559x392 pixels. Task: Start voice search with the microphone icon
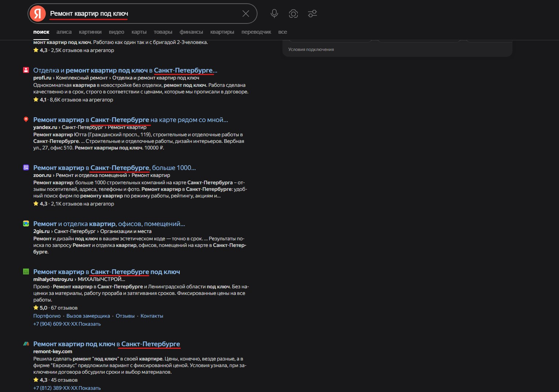pyautogui.click(x=274, y=14)
